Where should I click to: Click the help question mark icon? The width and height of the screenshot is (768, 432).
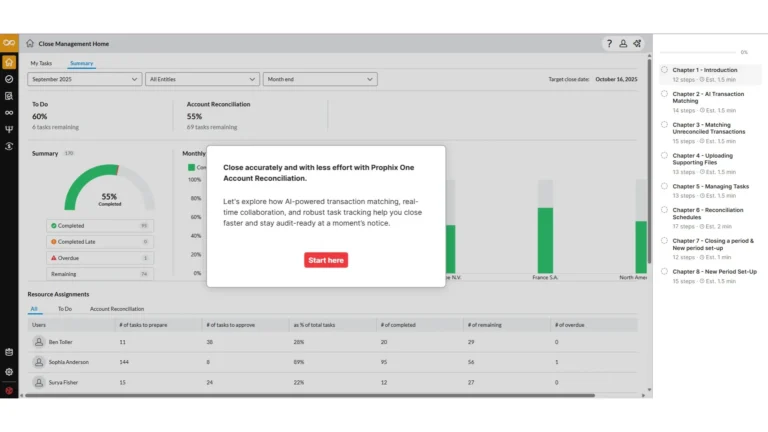[x=609, y=44]
